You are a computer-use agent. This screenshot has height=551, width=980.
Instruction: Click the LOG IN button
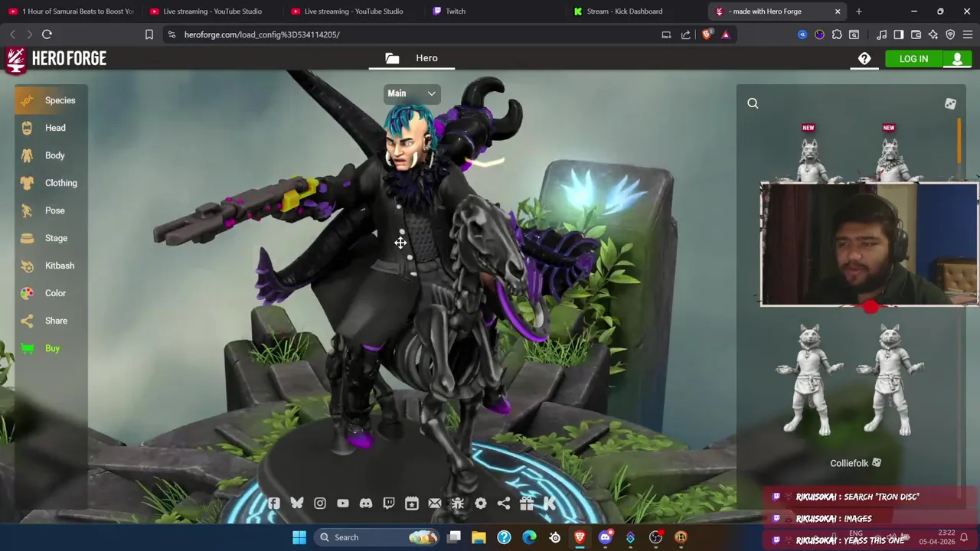click(x=913, y=59)
